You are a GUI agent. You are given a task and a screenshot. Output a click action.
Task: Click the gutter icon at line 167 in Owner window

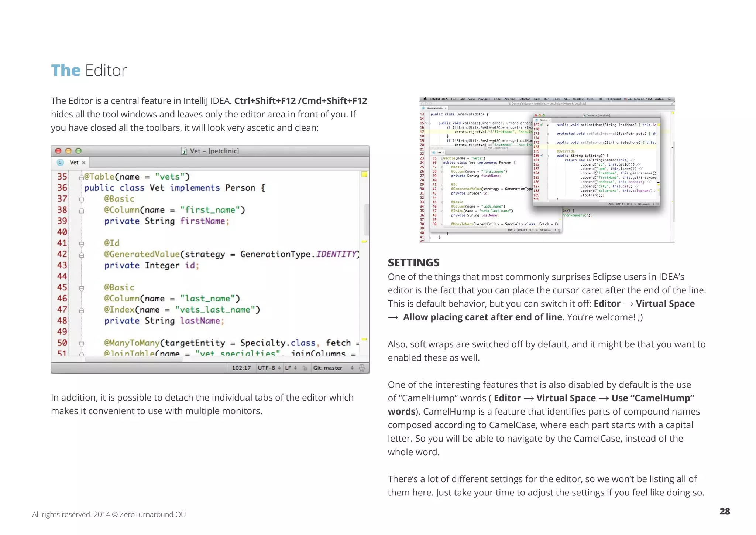pyautogui.click(x=541, y=125)
